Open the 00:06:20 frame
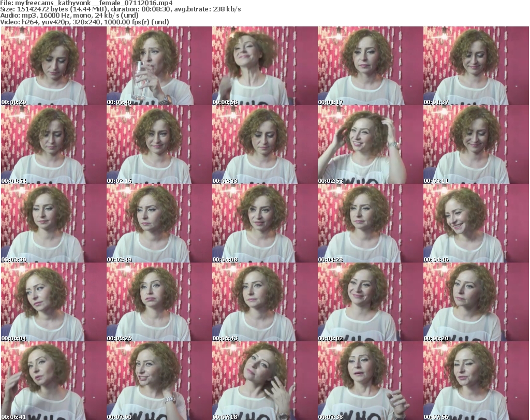Viewport: 530px width, 420px height. pyautogui.click(x=475, y=302)
